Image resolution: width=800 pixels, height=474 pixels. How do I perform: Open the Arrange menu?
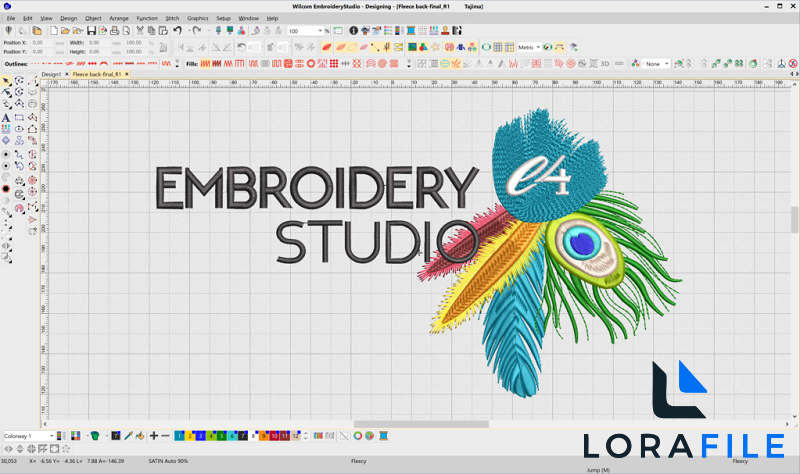[118, 18]
